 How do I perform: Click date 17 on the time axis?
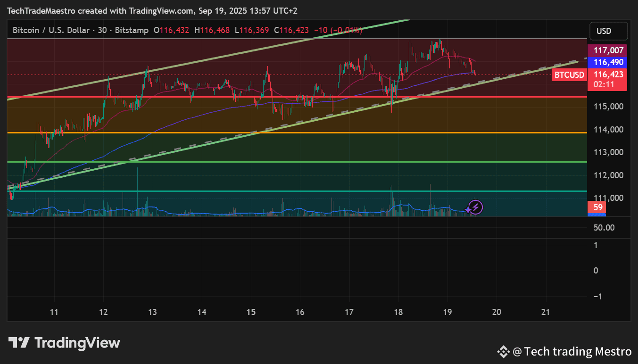coord(349,312)
